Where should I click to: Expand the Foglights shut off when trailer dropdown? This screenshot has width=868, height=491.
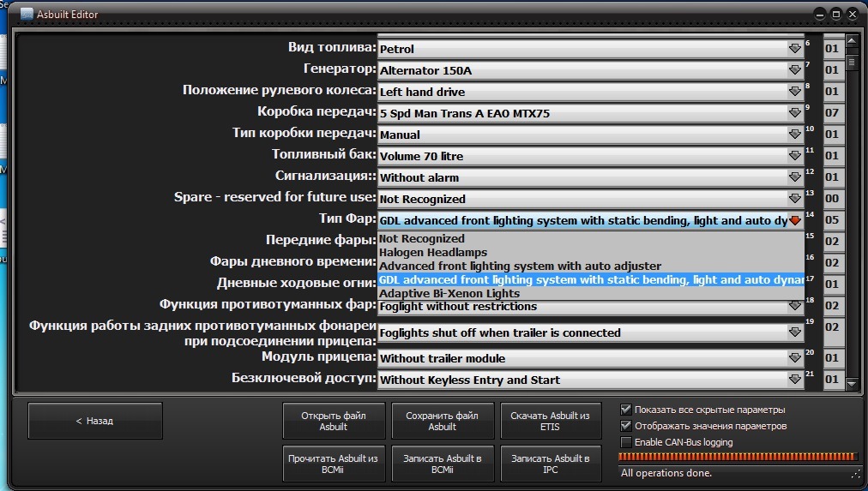click(x=591, y=332)
